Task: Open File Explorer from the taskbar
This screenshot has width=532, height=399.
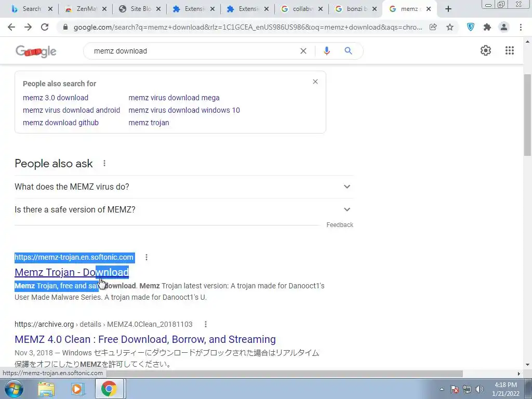Action: [x=46, y=389]
